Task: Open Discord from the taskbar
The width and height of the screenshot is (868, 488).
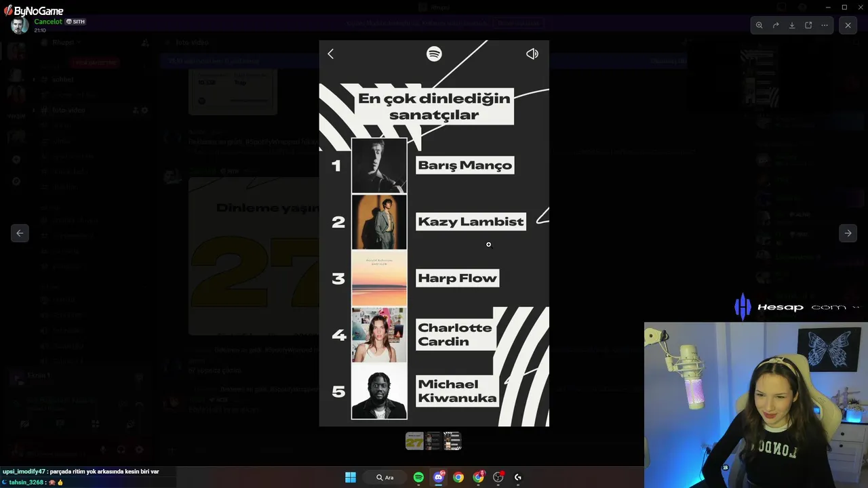Action: tap(438, 477)
